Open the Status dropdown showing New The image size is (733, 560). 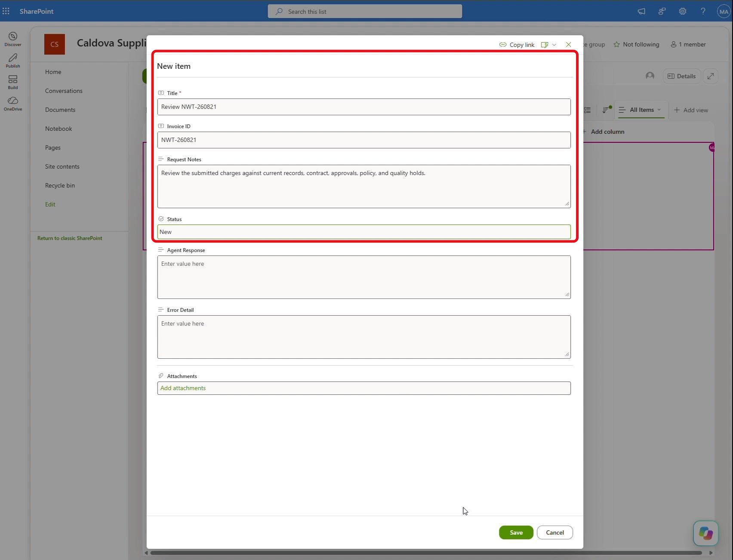point(364,232)
